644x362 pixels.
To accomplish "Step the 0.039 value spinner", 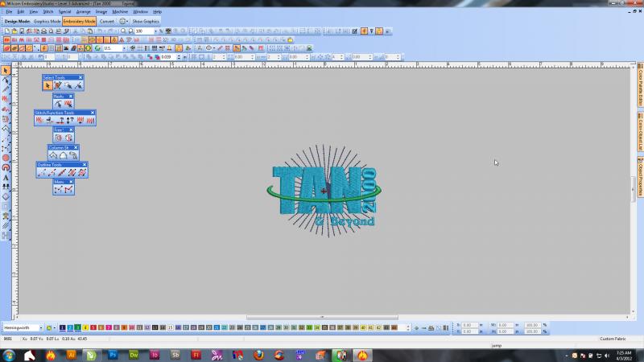I will (178, 57).
